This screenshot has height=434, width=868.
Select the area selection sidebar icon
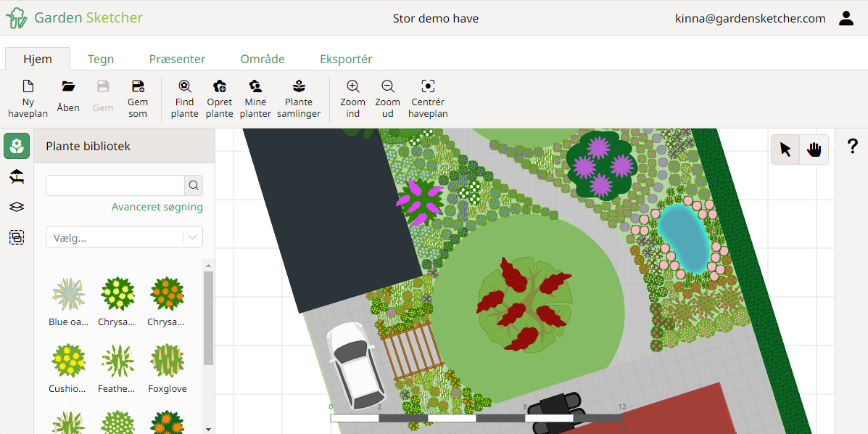(16, 237)
